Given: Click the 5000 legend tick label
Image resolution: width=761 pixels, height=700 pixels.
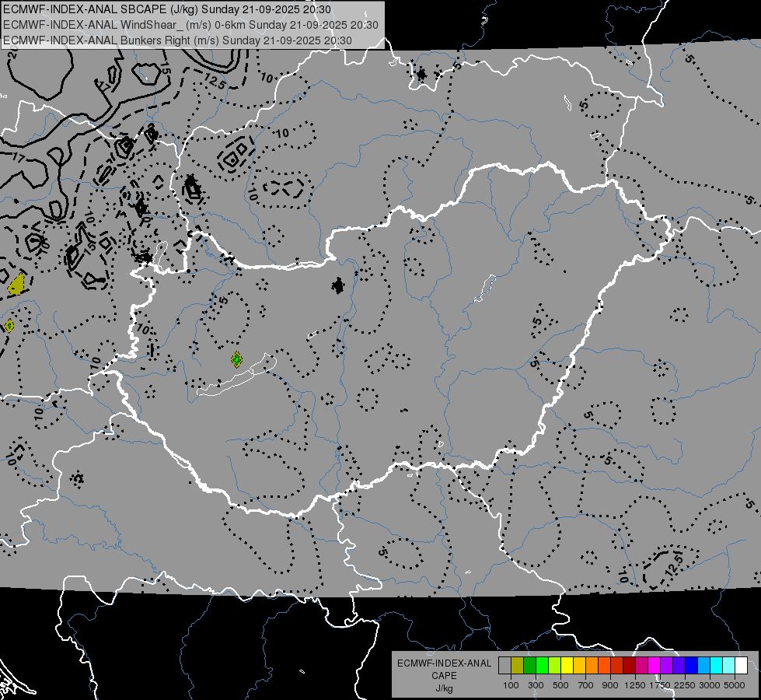Looking at the screenshot, I should click(x=735, y=685).
